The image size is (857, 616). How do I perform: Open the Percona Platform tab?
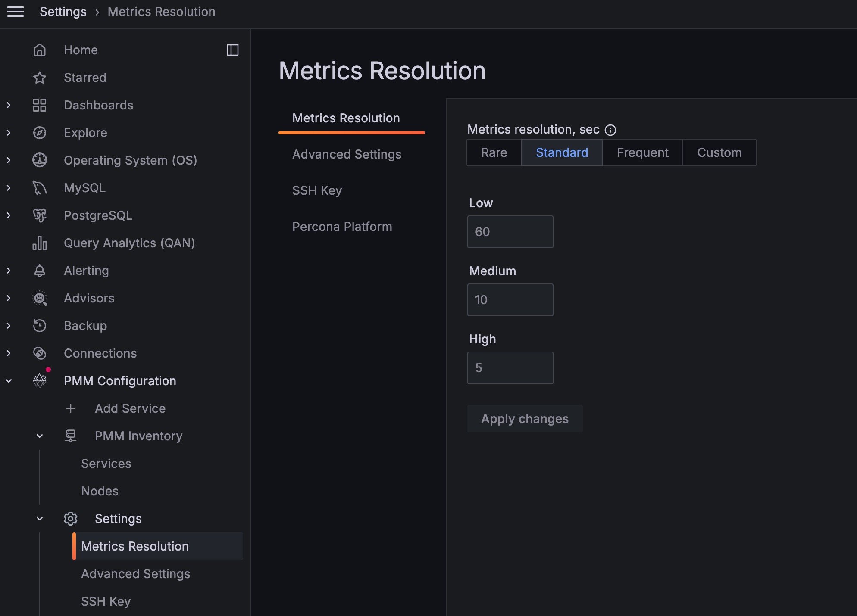(342, 227)
